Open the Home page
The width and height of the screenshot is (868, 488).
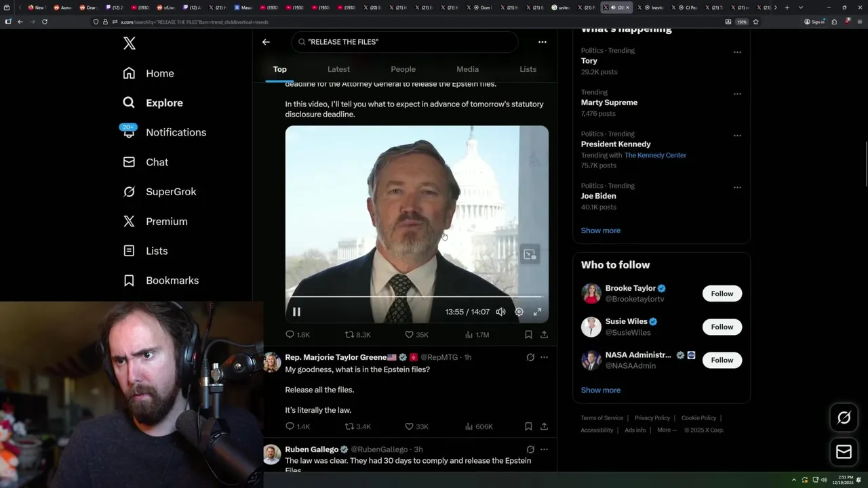[149, 73]
